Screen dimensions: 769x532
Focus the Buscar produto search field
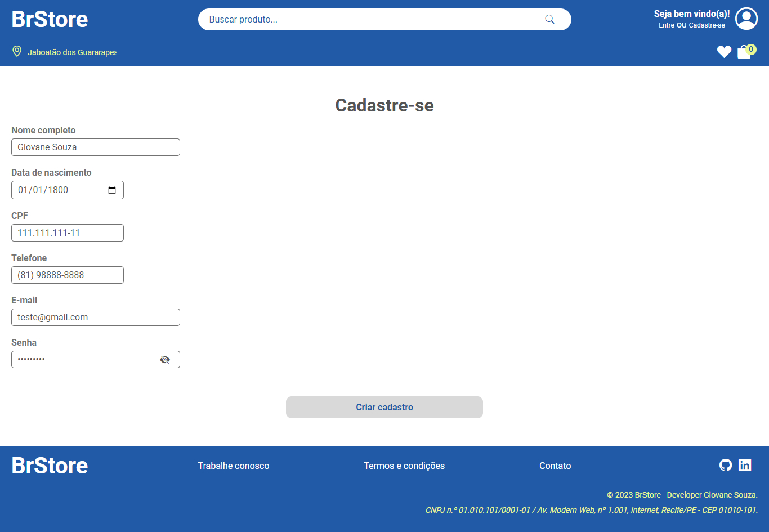click(x=384, y=19)
